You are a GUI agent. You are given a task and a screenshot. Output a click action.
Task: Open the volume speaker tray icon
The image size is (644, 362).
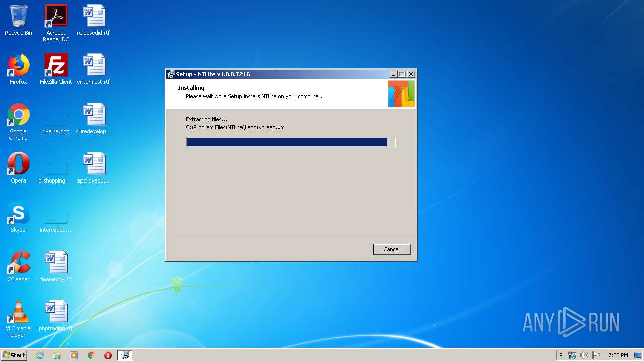tap(584, 355)
